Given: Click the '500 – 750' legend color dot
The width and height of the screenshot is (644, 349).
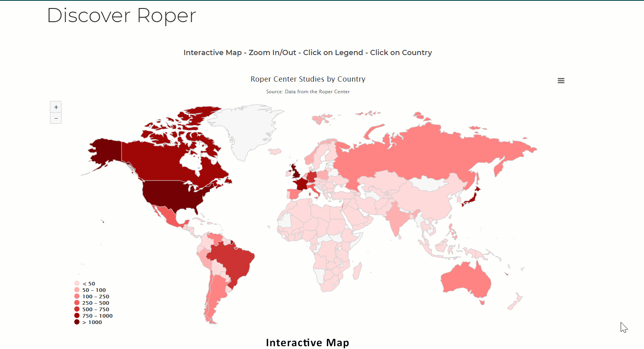Looking at the screenshot, I should (x=77, y=309).
